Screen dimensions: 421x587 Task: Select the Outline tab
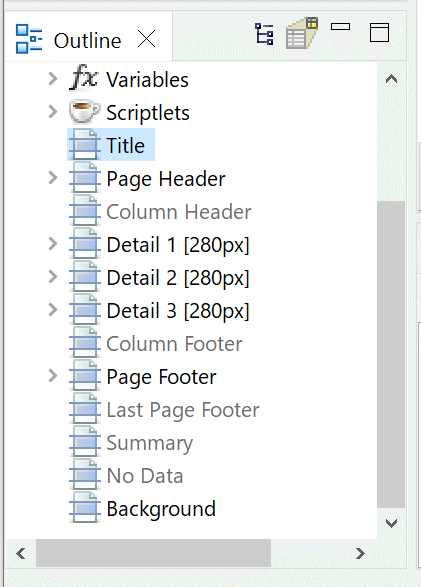(87, 40)
